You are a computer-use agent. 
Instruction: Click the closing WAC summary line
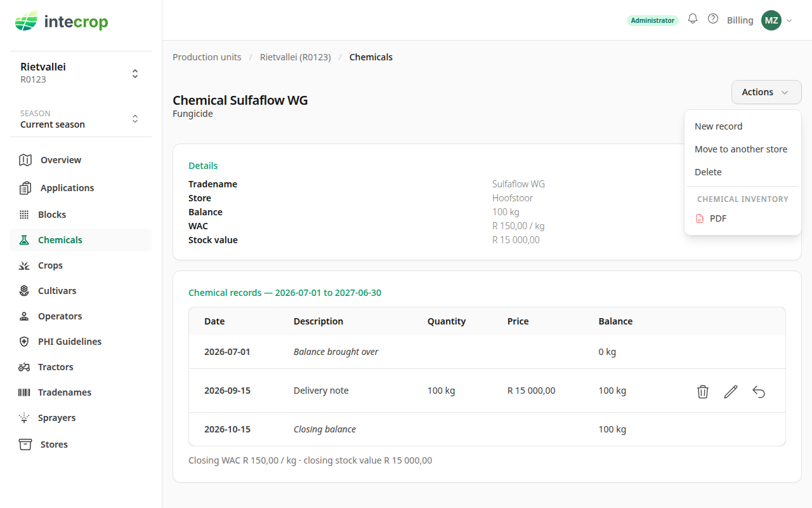point(310,460)
